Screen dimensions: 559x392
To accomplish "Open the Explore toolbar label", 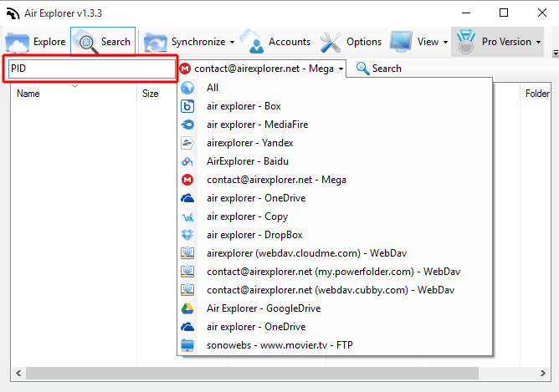I will 49,42.
